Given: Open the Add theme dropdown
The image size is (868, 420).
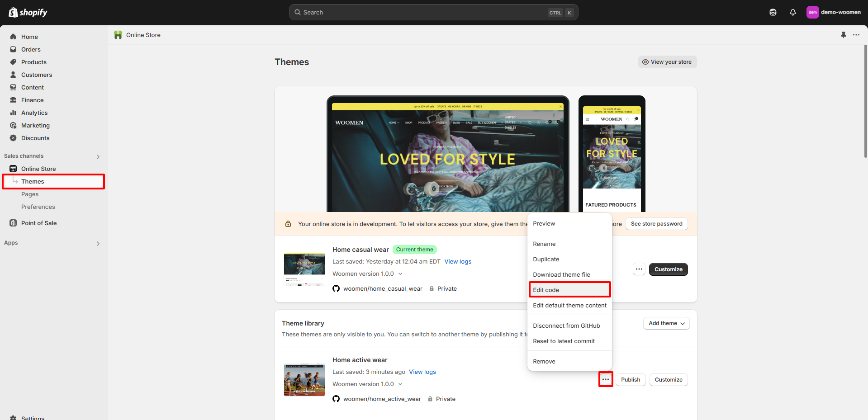Looking at the screenshot, I should (x=666, y=323).
